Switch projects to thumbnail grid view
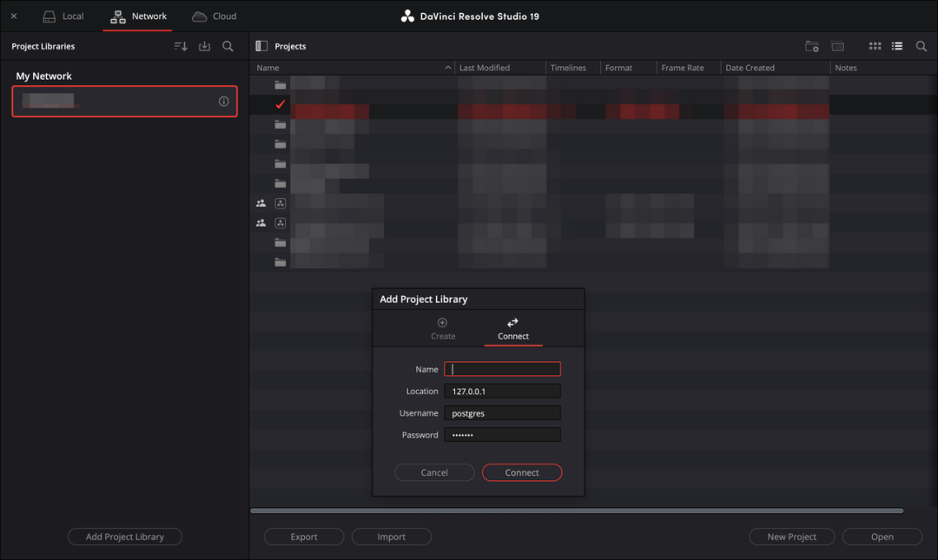 pyautogui.click(x=875, y=46)
